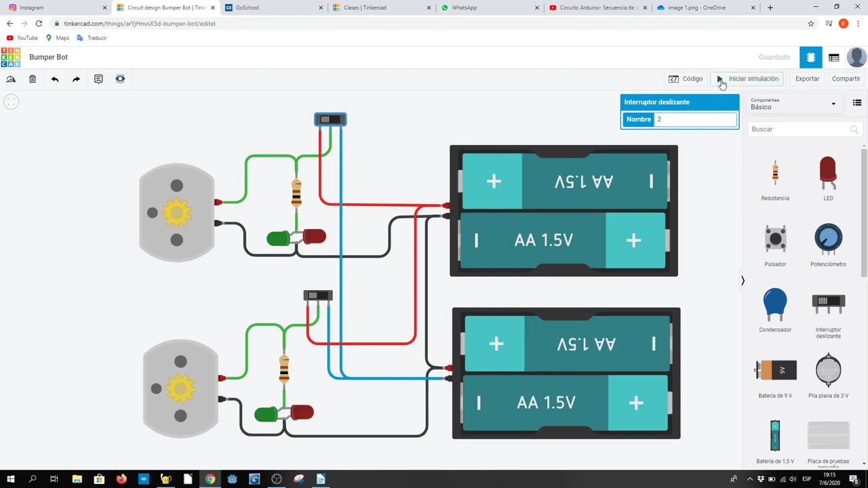The image size is (868, 488).
Task: Select the Condensador component
Action: click(775, 310)
